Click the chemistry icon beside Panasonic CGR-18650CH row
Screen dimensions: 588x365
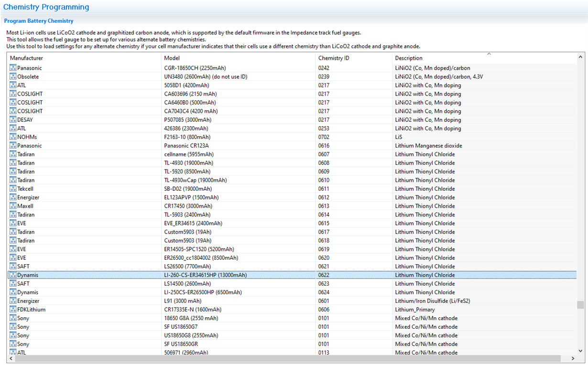click(x=13, y=68)
